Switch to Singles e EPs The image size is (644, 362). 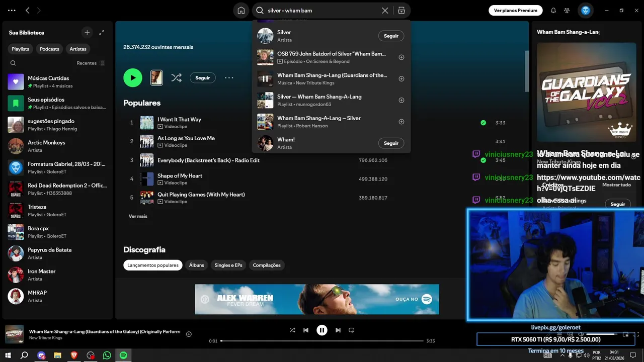(x=228, y=265)
